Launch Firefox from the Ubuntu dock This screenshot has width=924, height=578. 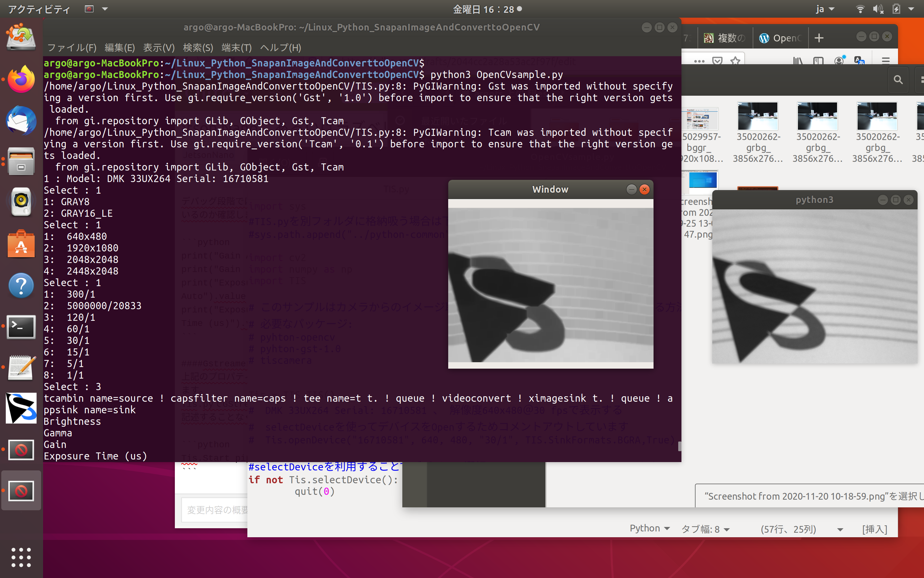(x=21, y=79)
